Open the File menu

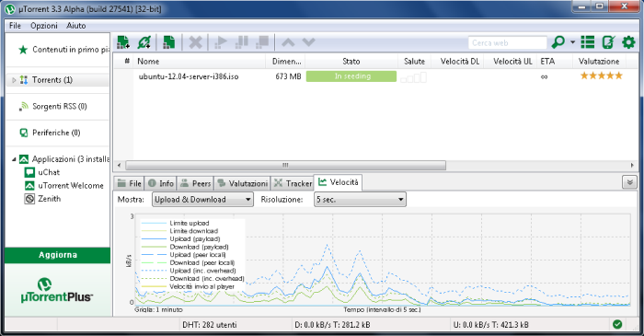[15, 25]
